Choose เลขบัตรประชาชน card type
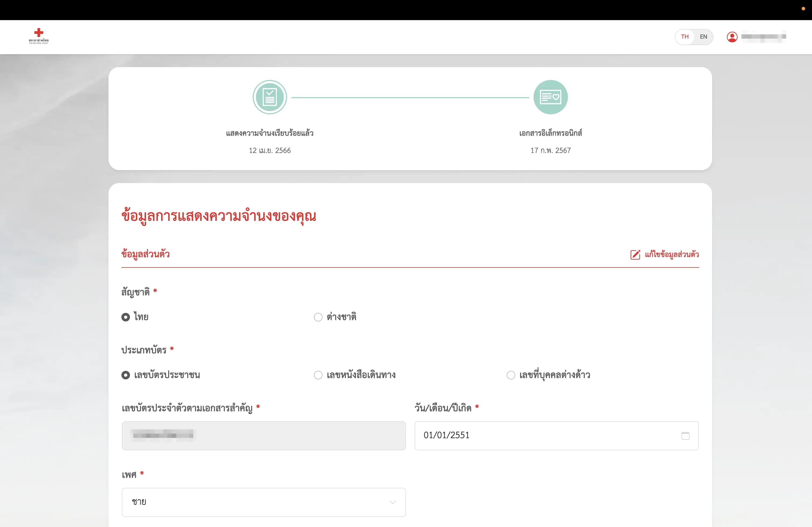812x527 pixels. [126, 375]
